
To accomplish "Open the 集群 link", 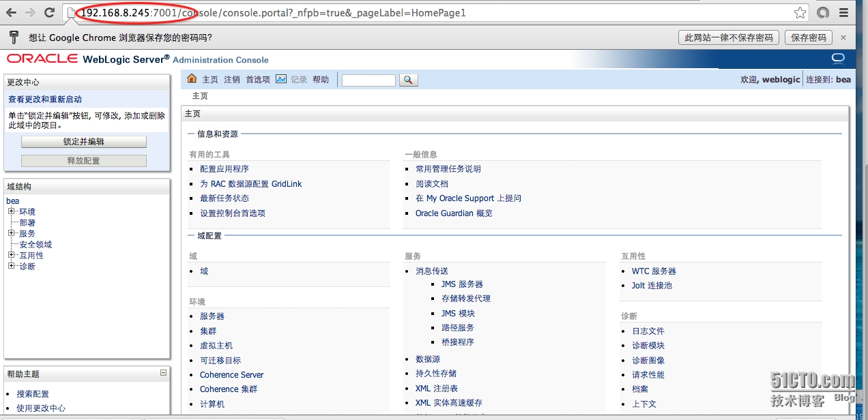I will tap(208, 331).
